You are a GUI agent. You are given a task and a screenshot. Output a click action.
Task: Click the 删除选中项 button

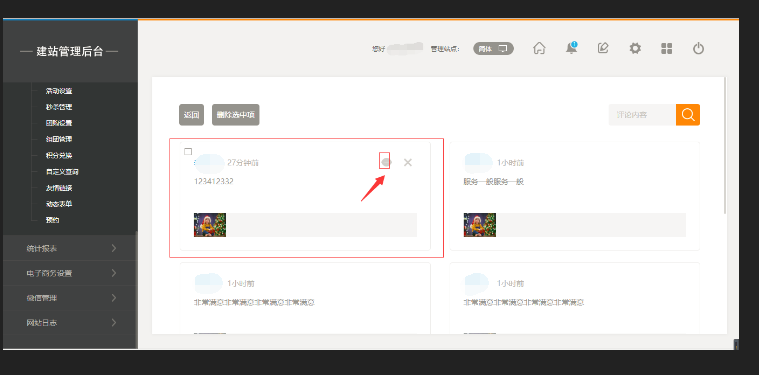(236, 115)
